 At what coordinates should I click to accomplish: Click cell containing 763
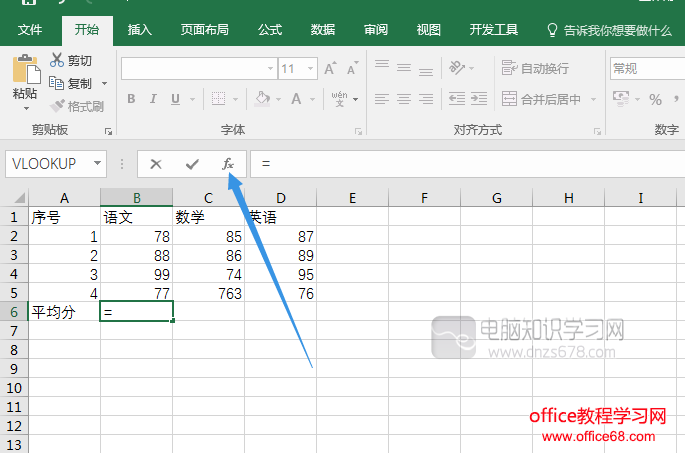coord(209,293)
